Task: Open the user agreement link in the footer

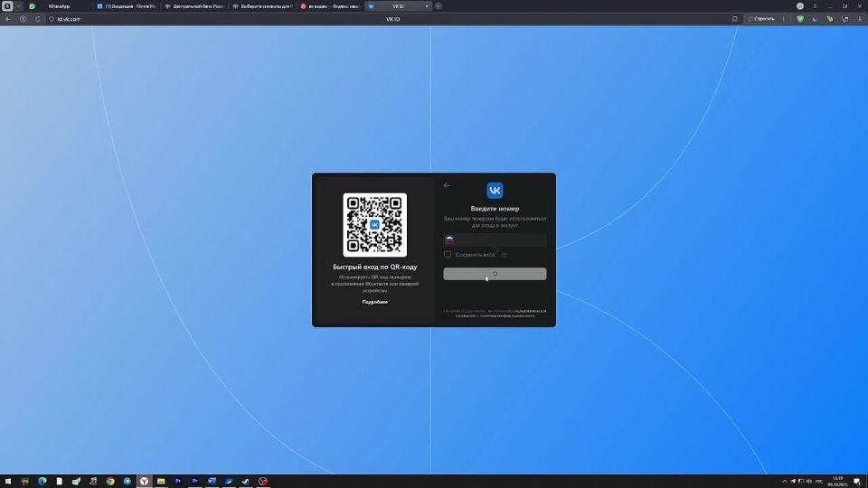Action: point(531,311)
